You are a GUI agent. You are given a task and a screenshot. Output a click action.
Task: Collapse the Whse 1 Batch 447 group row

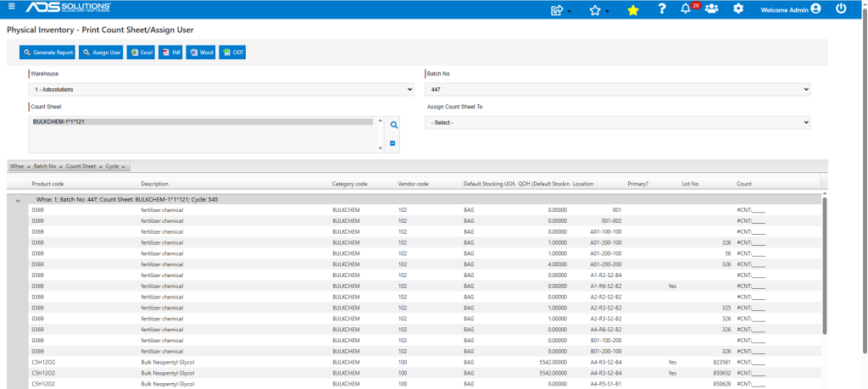[x=18, y=200]
